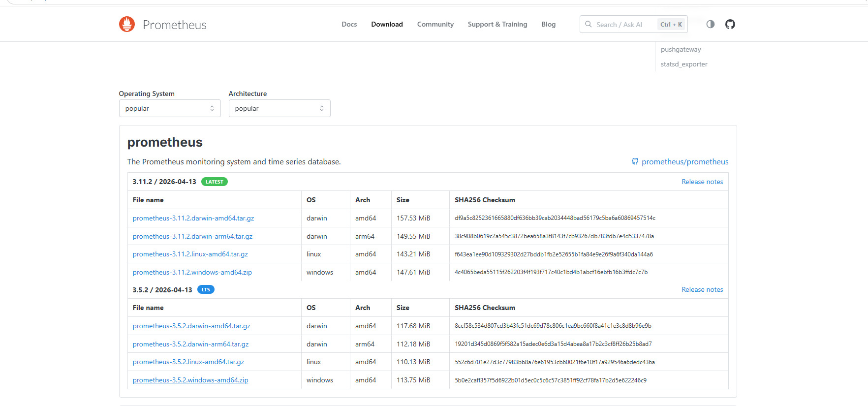The image size is (868, 406).
Task: Open the pushgateway sidebar link
Action: [681, 49]
